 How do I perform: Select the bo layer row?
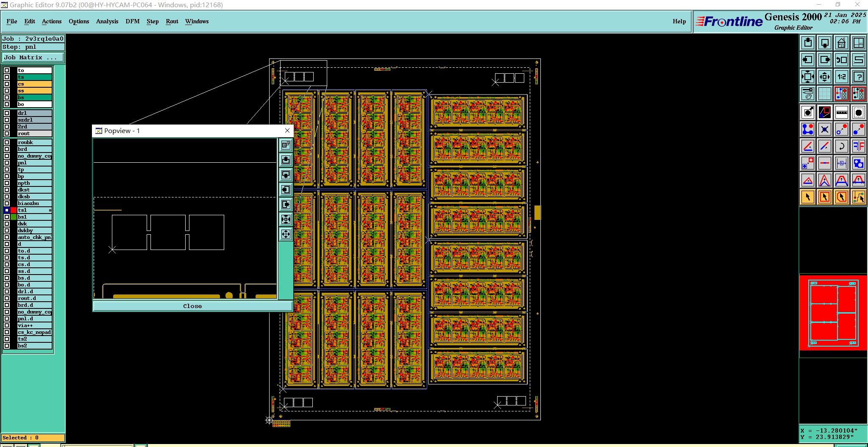[34, 104]
